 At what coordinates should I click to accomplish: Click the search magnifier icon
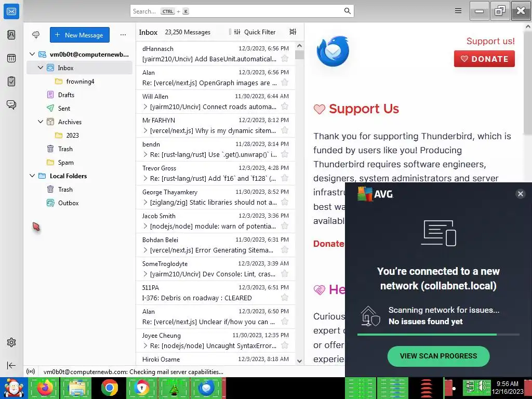point(347,11)
